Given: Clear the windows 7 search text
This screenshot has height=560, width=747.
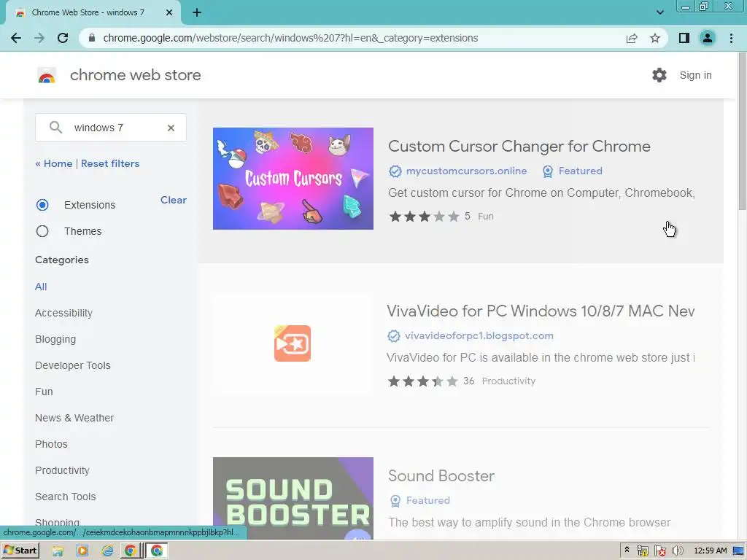Looking at the screenshot, I should (171, 128).
